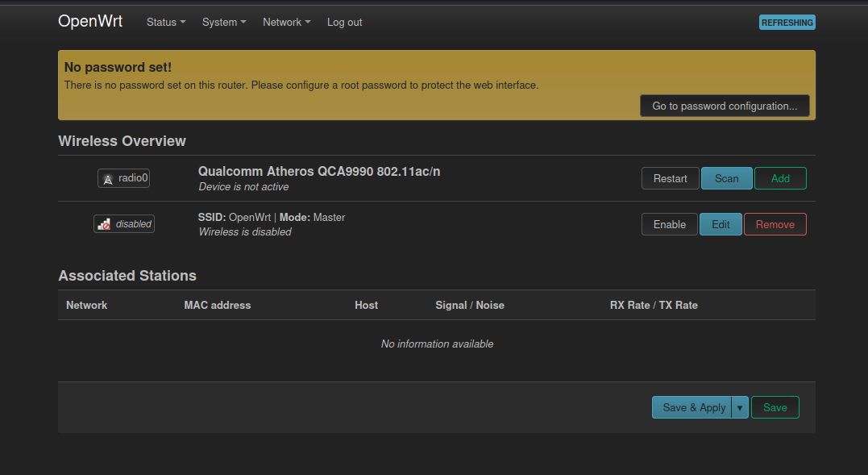Click the OpenWrt brand logo link
The image size is (868, 475).
click(90, 21)
